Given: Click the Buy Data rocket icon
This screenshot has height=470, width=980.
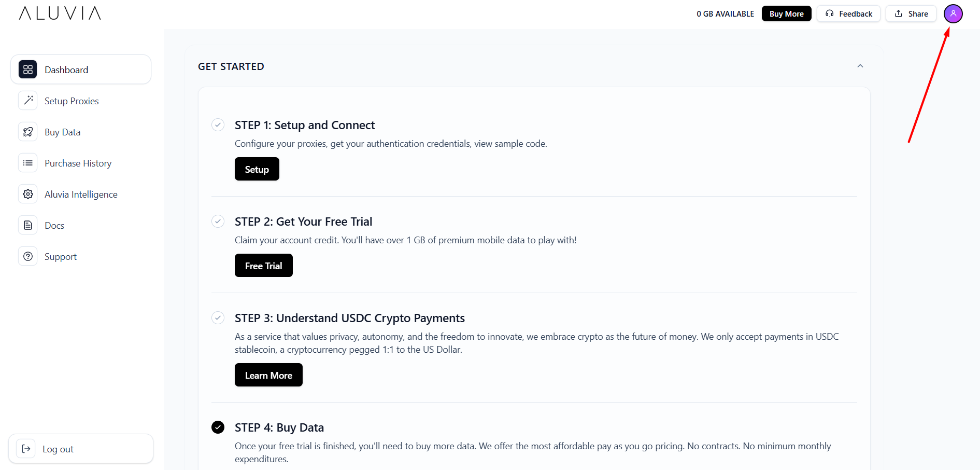Looking at the screenshot, I should [28, 132].
